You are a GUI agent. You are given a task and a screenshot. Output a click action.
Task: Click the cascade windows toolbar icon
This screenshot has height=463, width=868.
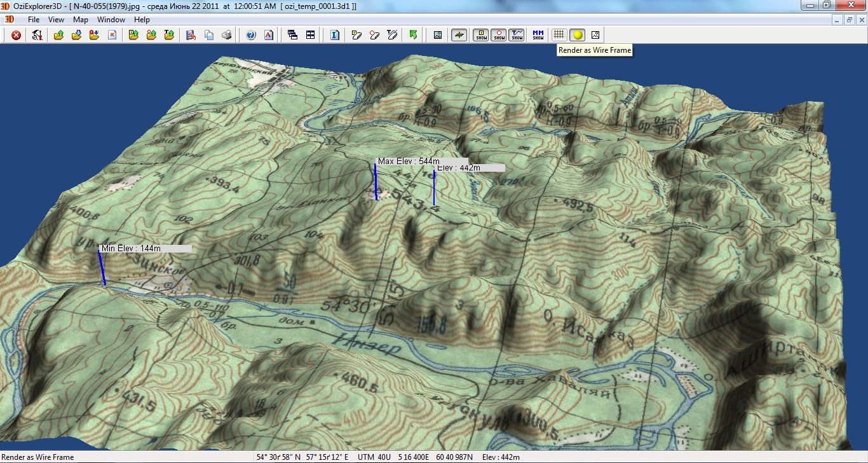click(292, 35)
